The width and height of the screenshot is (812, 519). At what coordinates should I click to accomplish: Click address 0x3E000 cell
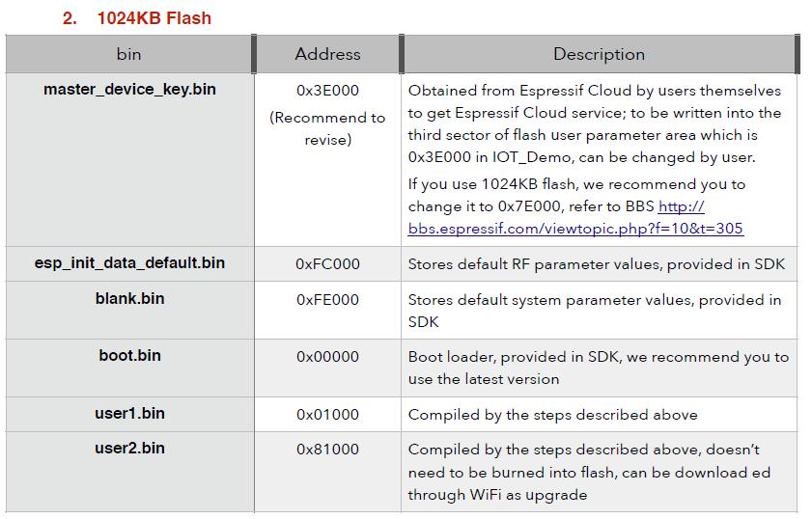[328, 159]
